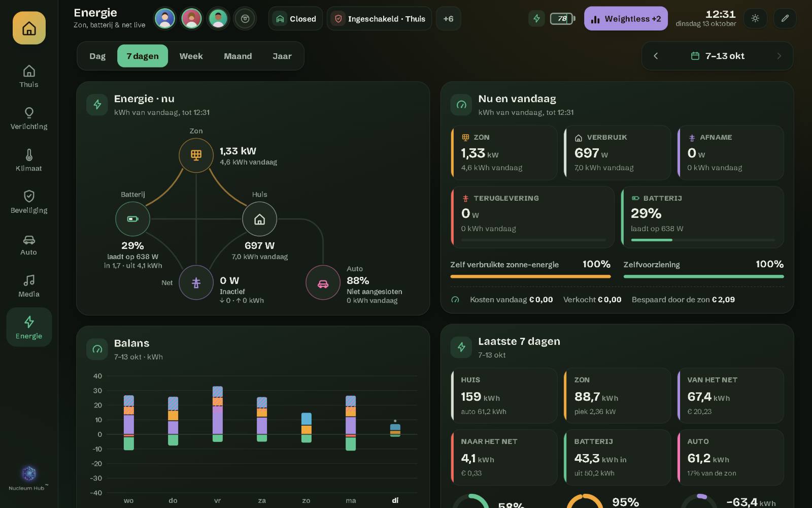The height and width of the screenshot is (508, 812).
Task: Open Klimaat from the sidebar
Action: coord(29,160)
